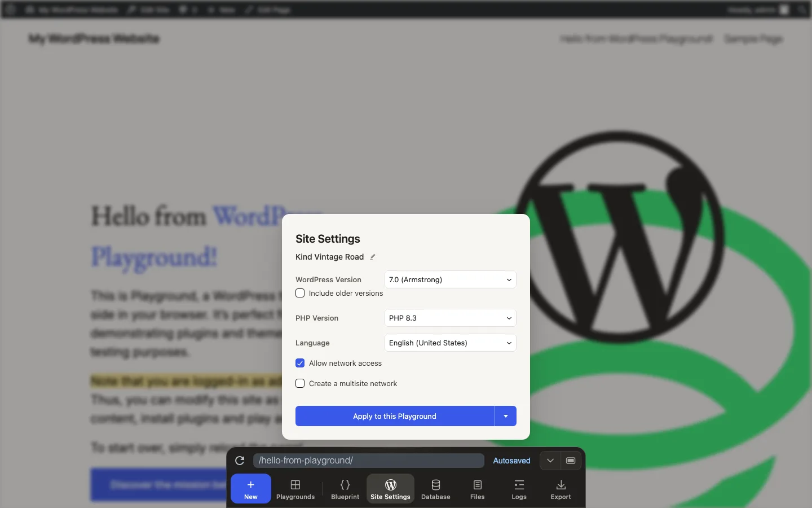The width and height of the screenshot is (812, 508).
Task: Click the Kind Vintage Road site name
Action: [x=329, y=257]
